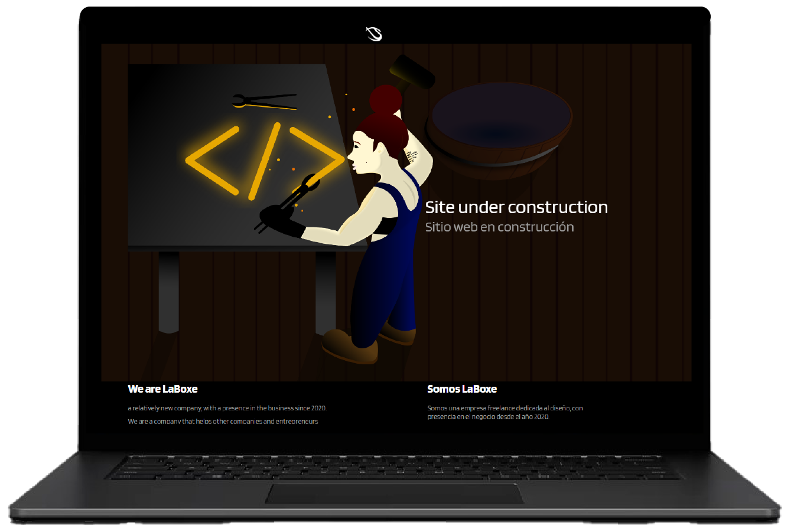Click the 'Sitio web en construcción' subtitle
The image size is (794, 532).
point(500,226)
